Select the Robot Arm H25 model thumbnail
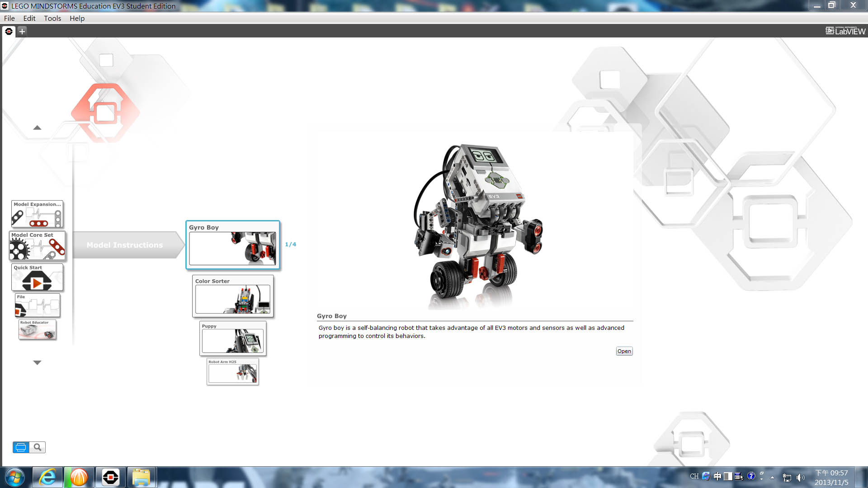 coord(233,371)
